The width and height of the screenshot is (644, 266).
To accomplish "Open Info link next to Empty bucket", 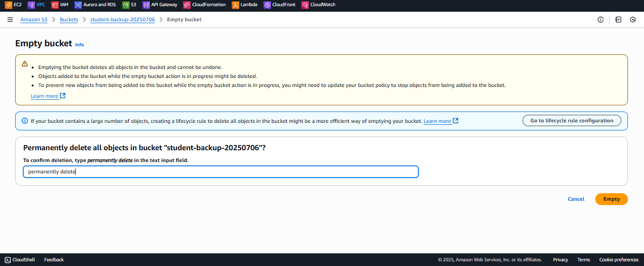I will pos(79,45).
